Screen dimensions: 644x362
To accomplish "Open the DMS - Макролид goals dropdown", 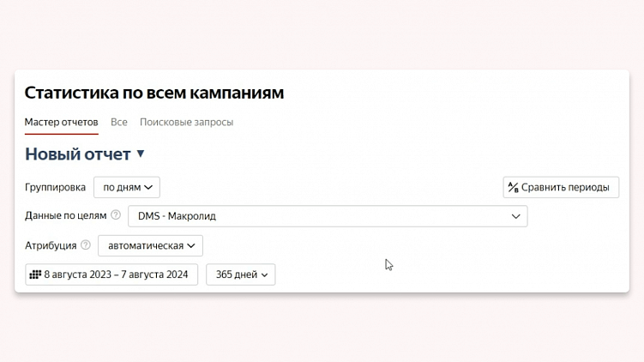I will tap(328, 216).
